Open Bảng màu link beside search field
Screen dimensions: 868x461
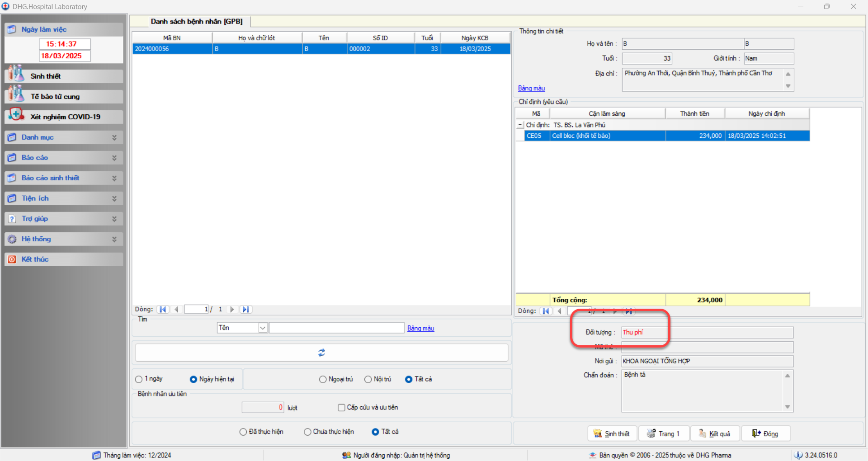click(x=421, y=328)
